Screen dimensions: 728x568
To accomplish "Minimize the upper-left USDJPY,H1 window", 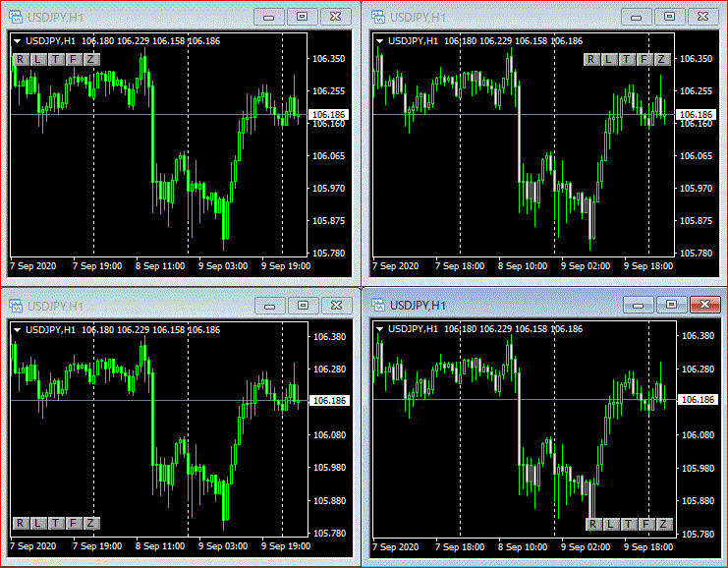I will pos(269,17).
